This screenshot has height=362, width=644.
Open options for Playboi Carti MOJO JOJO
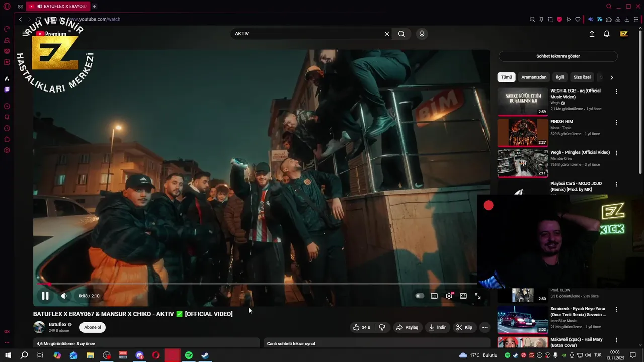(616, 184)
